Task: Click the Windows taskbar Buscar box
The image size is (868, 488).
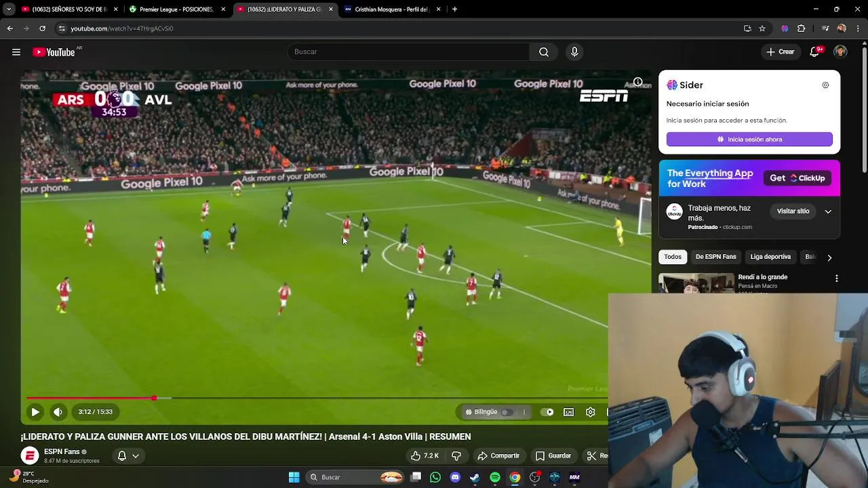Action: (x=355, y=477)
